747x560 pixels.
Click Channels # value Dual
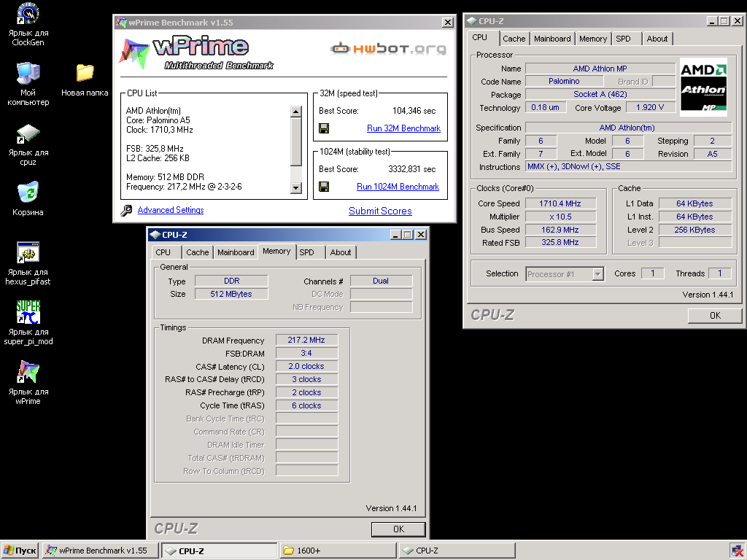pos(381,281)
